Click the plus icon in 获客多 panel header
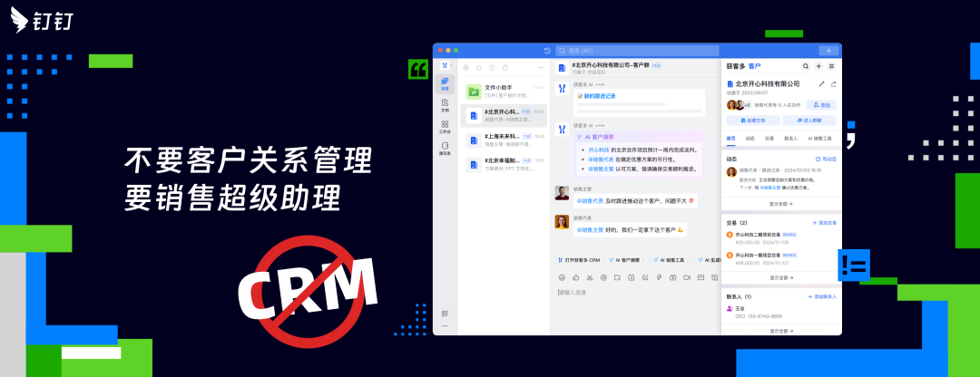980x377 pixels. click(818, 66)
